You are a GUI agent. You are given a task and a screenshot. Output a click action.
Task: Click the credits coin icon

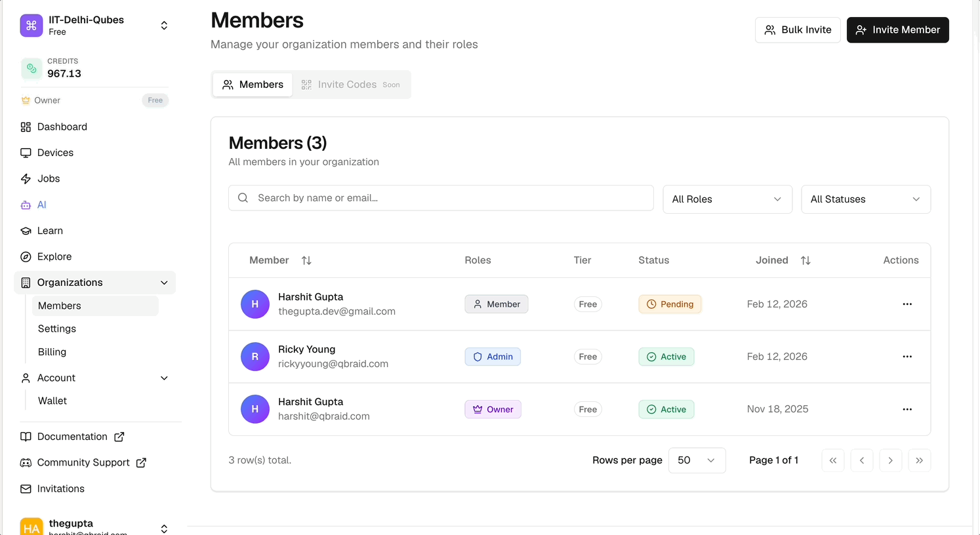(x=31, y=68)
